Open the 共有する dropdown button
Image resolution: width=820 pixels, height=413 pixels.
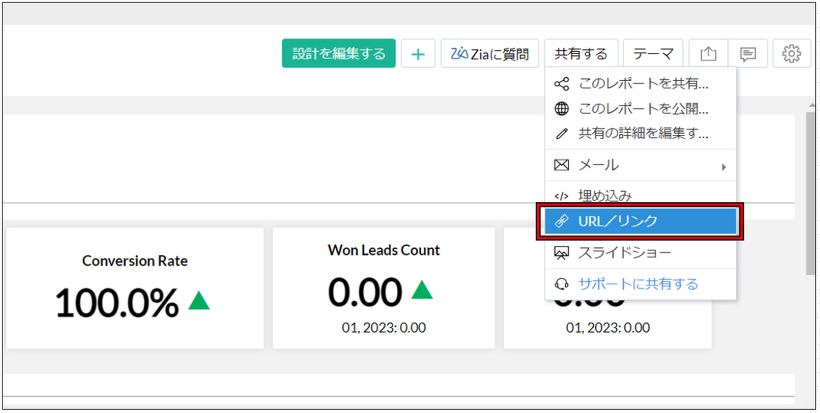581,54
